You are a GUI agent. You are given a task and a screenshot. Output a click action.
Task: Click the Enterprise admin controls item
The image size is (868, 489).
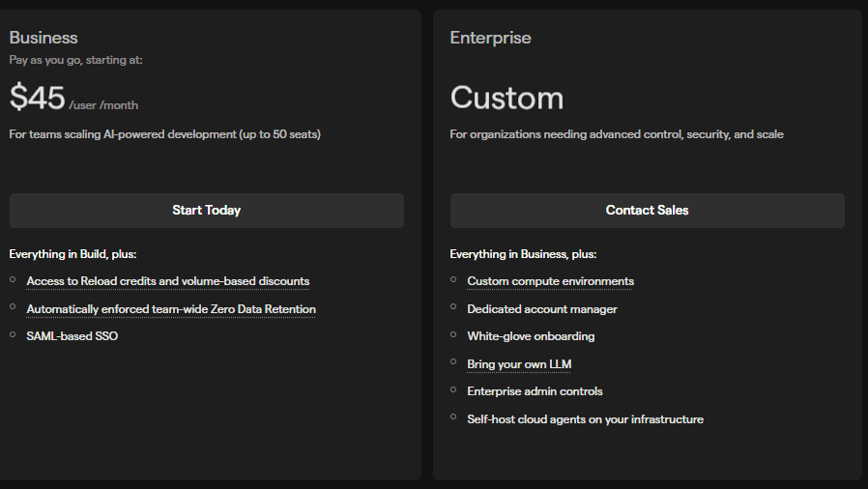pyautogui.click(x=535, y=391)
